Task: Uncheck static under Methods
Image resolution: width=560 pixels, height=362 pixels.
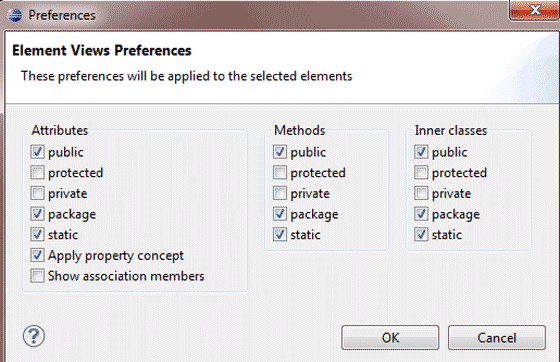Action: tap(280, 235)
